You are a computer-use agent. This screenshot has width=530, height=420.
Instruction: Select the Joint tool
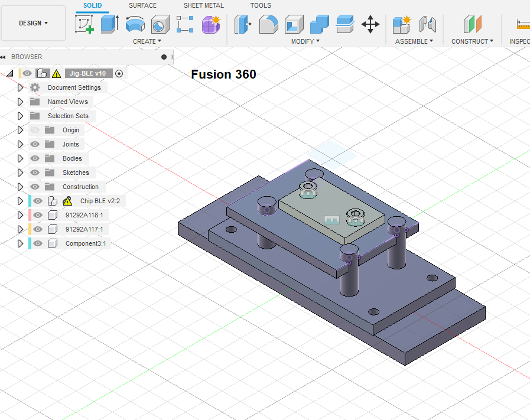(x=428, y=24)
